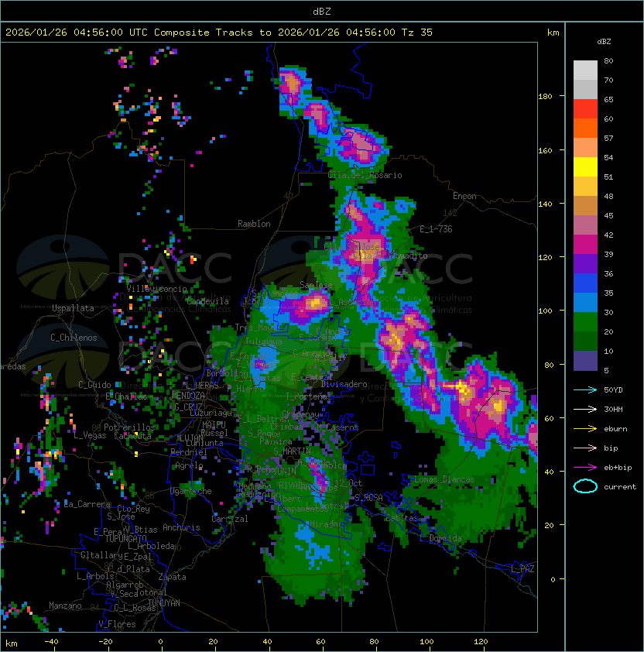
Task: Click the 'Manzano' map label
Action: pos(65,606)
